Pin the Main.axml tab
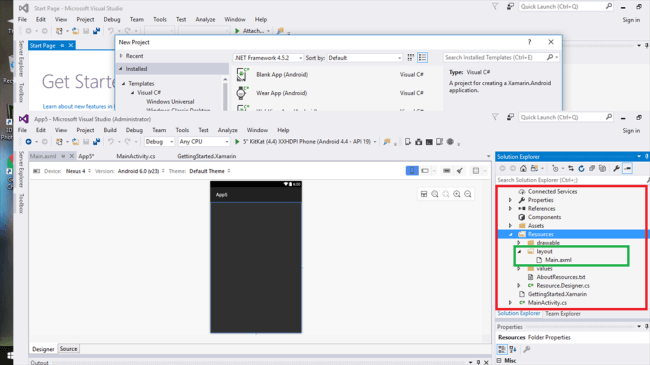This screenshot has width=650, height=365. 63,156
